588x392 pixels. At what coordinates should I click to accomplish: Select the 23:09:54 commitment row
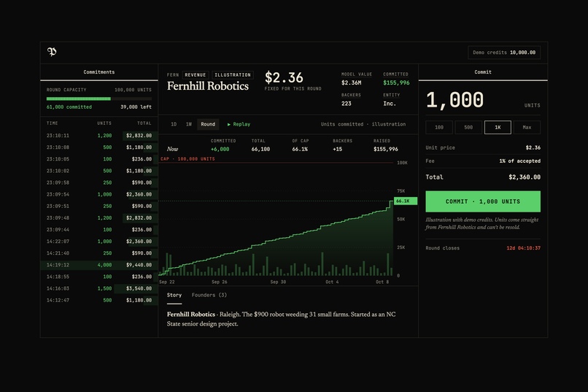coord(99,194)
